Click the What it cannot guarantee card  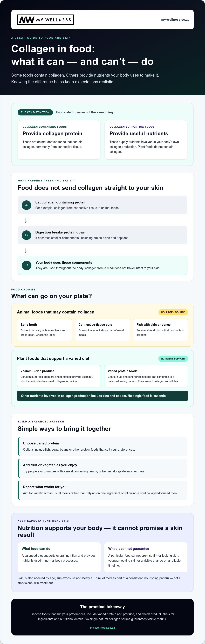tap(146, 557)
